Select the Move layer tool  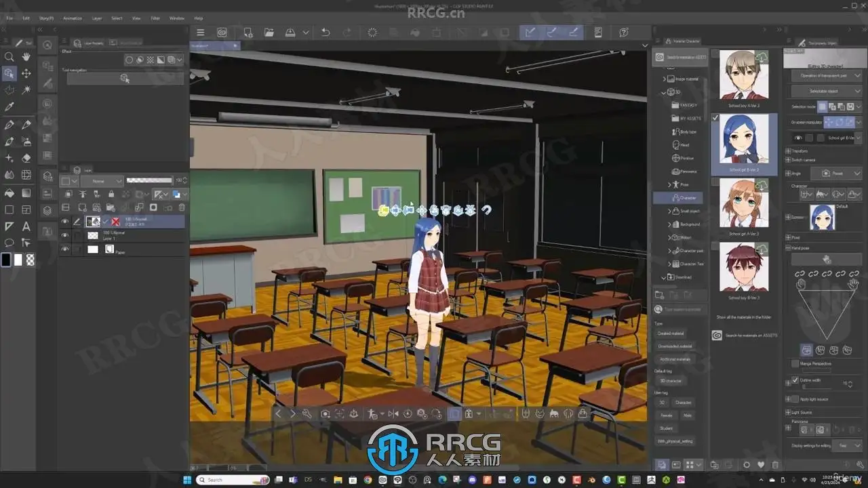click(26, 73)
